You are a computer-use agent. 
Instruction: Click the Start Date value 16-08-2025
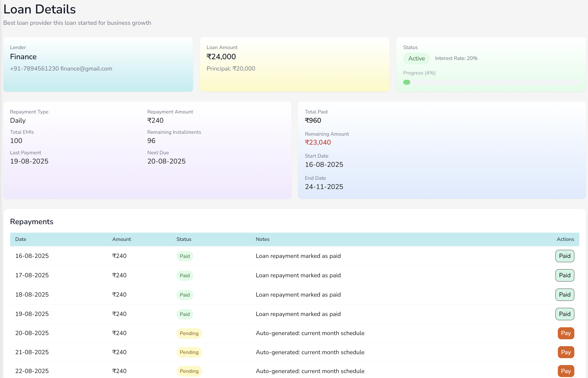pos(324,165)
